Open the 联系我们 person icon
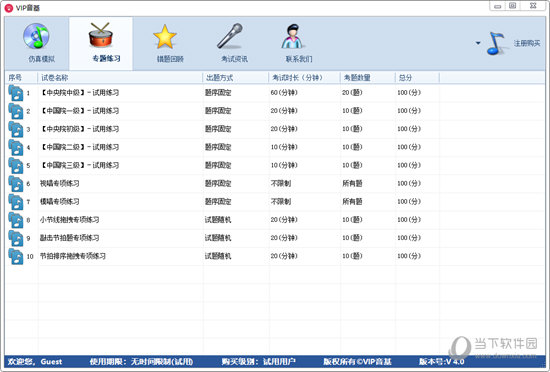Viewport: 550px width, 372px height. (x=293, y=36)
